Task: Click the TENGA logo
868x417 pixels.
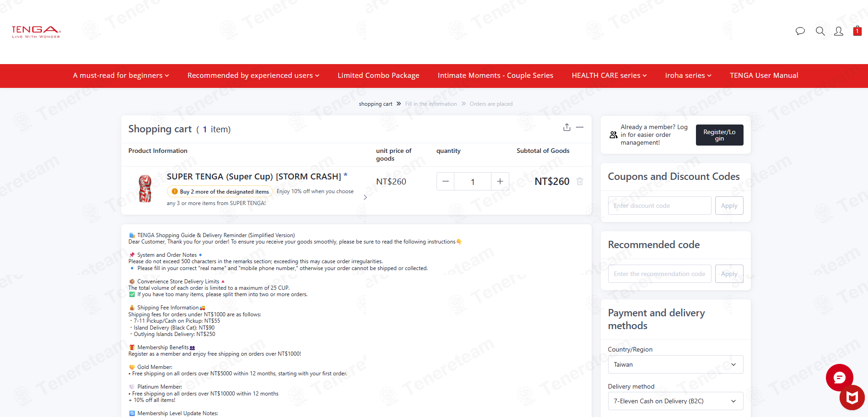Action: 36,32
